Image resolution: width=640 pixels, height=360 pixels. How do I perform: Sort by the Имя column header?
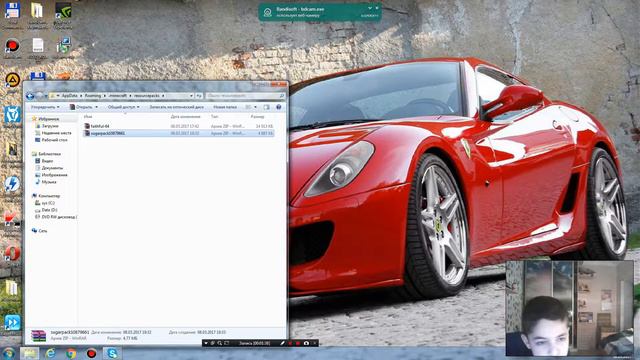(x=88, y=117)
